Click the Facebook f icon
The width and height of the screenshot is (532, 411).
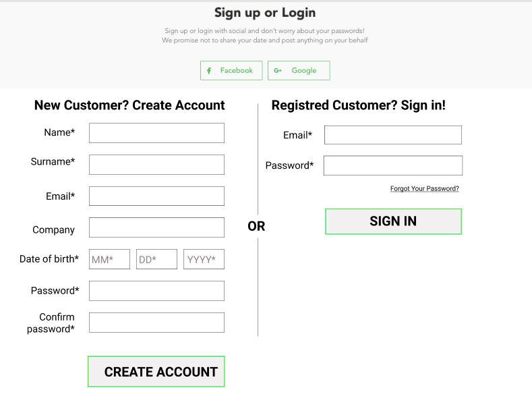(209, 71)
